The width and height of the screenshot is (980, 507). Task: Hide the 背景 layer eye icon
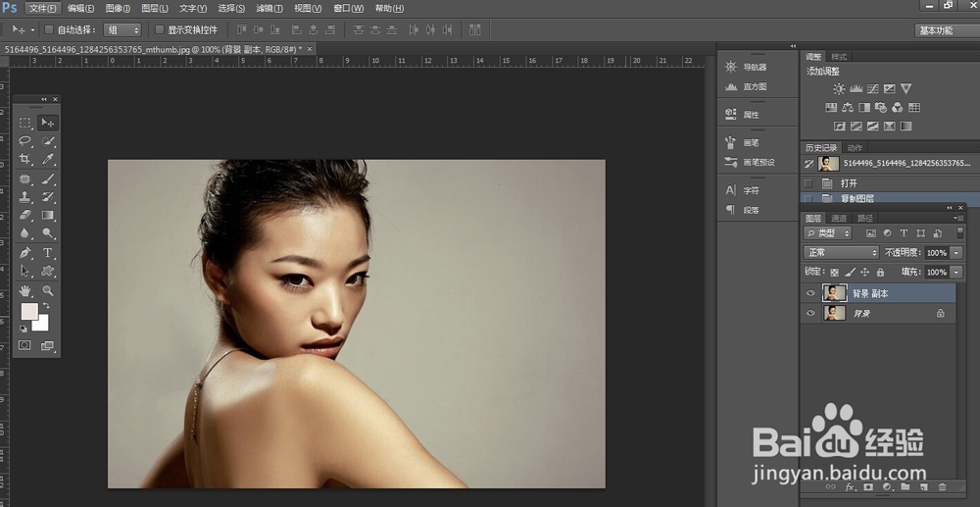tap(810, 313)
